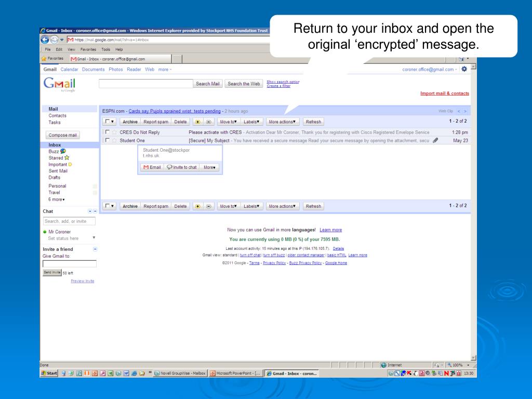Click bottom toolbar minus importance icon
This screenshot has height=399, width=532.
coord(209,206)
